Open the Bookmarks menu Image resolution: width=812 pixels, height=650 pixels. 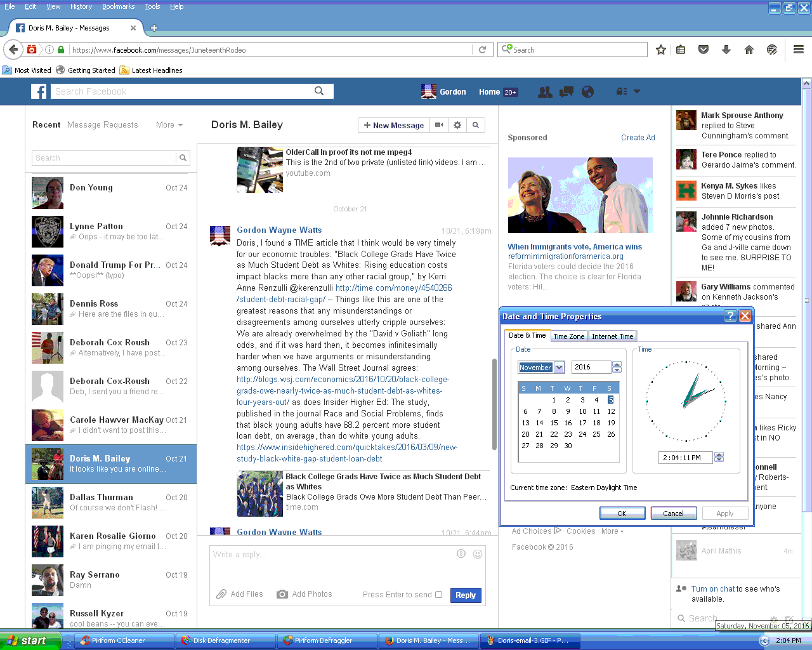click(x=118, y=6)
